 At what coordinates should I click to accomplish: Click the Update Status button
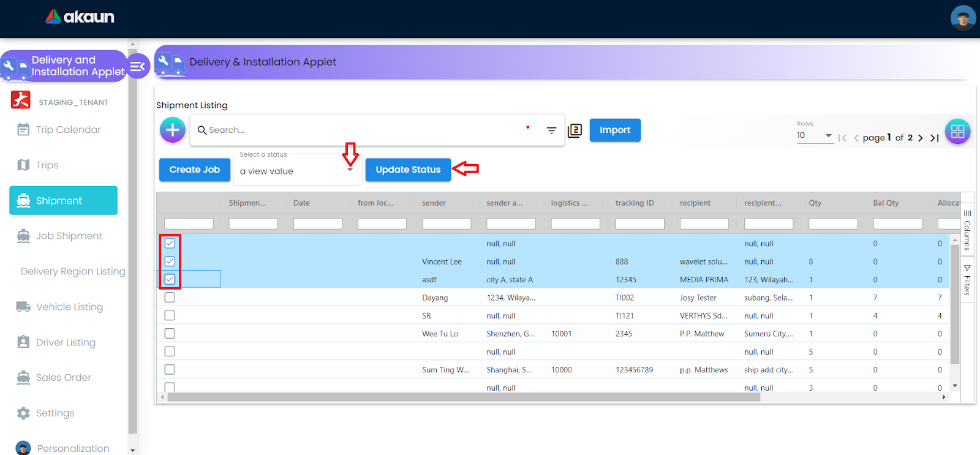[408, 170]
